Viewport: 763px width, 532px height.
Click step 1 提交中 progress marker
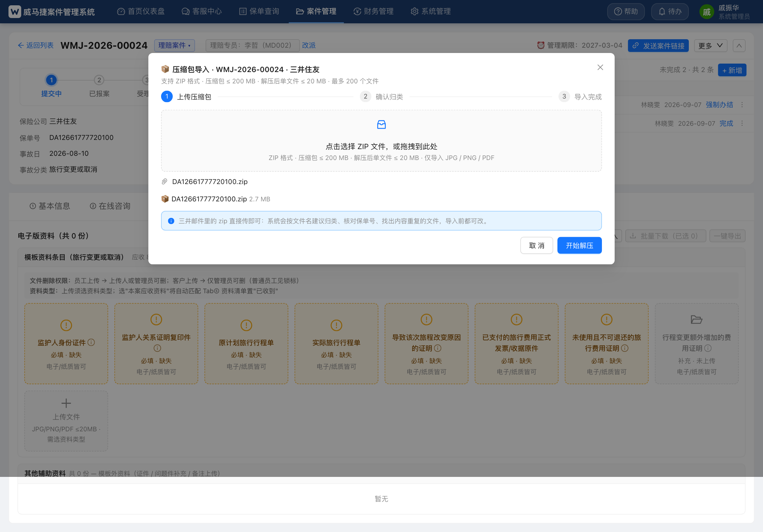tap(51, 80)
